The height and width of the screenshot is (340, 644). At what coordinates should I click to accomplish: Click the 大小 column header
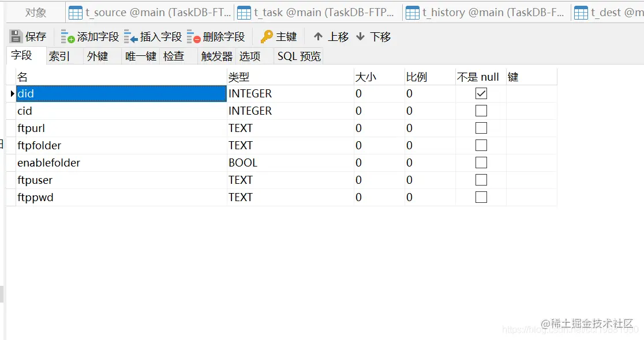point(379,77)
